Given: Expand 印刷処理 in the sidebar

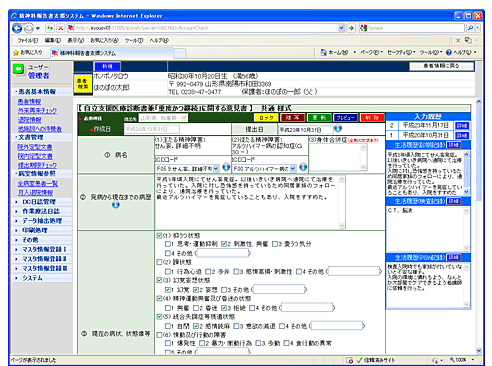Looking at the screenshot, I should click(x=35, y=230).
